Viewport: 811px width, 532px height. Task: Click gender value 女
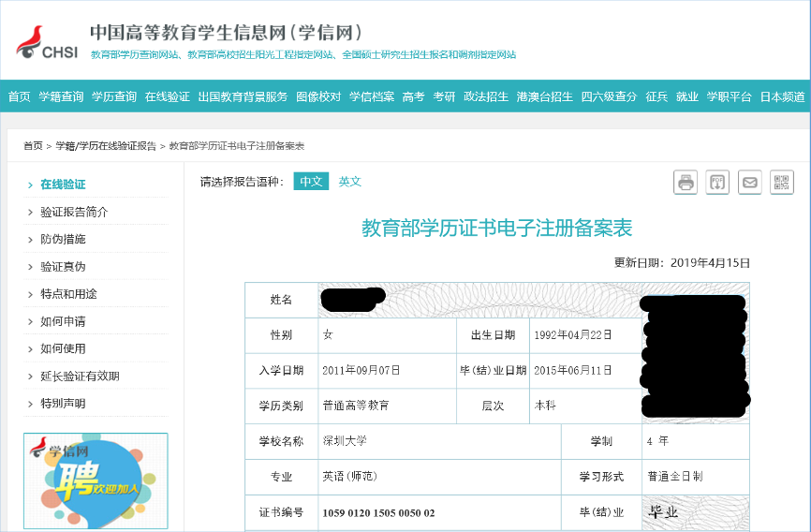[328, 334]
